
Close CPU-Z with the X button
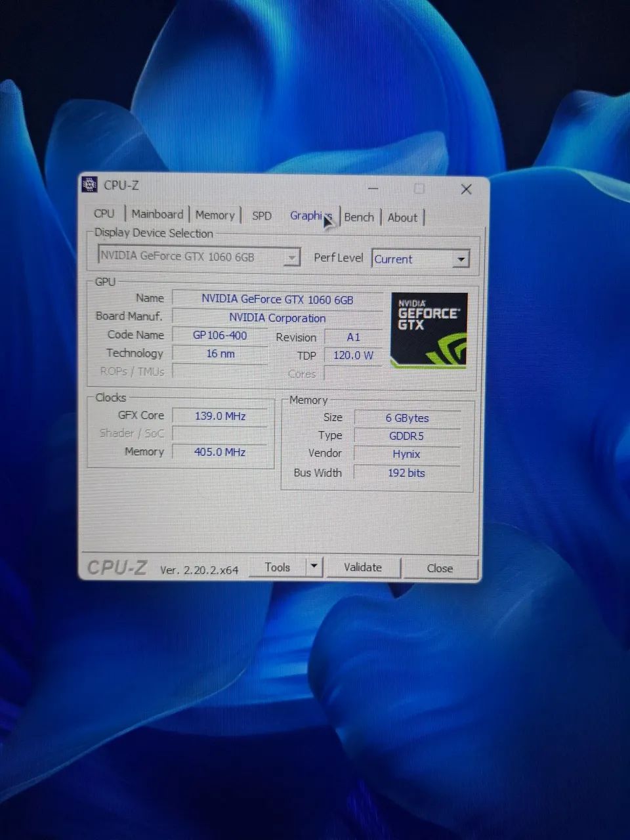[x=466, y=189]
